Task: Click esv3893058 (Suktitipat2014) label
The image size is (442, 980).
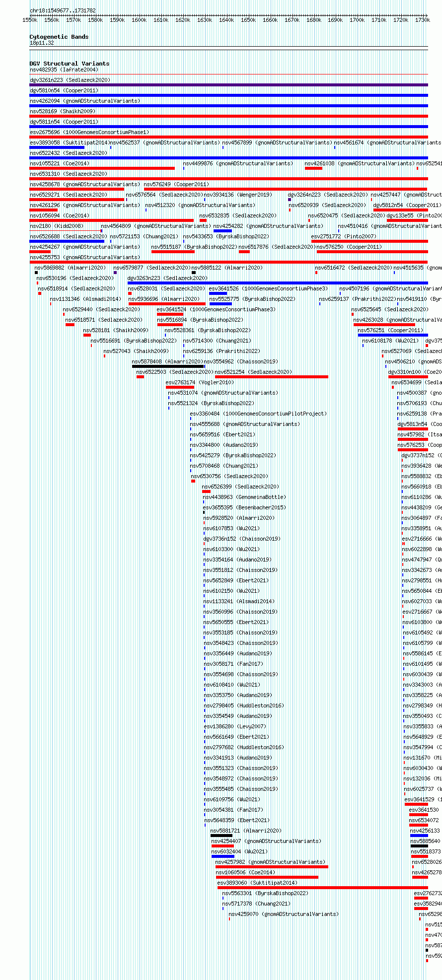Action: coord(69,142)
